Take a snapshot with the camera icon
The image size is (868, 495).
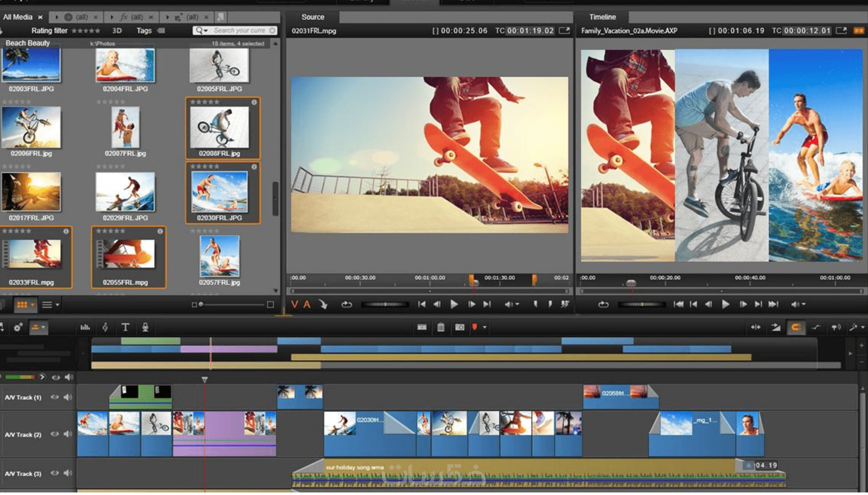coord(460,328)
